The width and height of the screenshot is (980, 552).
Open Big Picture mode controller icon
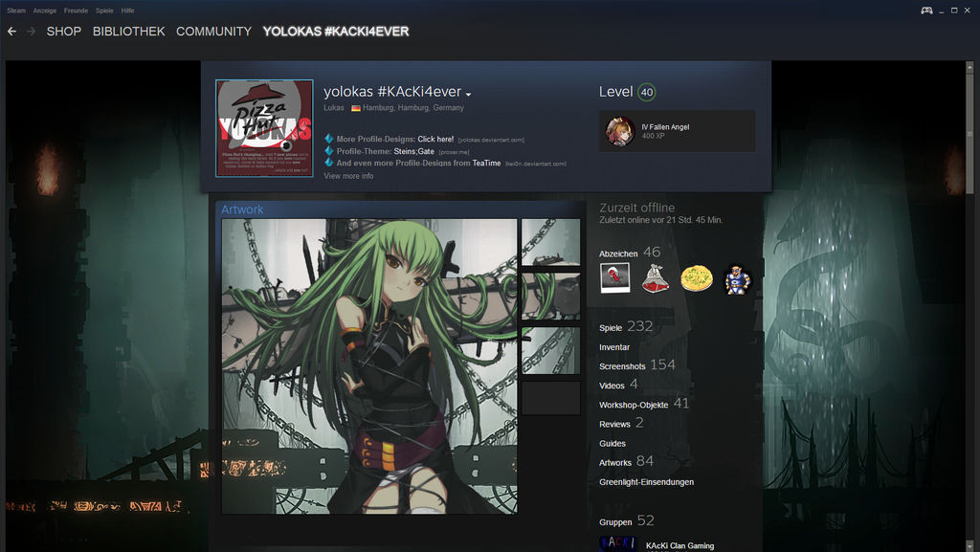(926, 11)
